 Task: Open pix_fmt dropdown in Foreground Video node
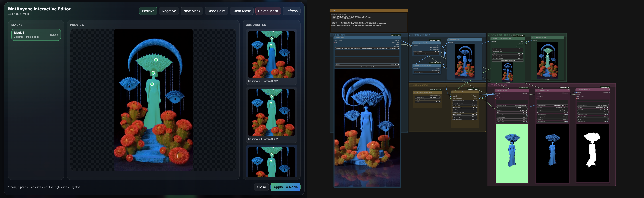[x=553, y=110]
